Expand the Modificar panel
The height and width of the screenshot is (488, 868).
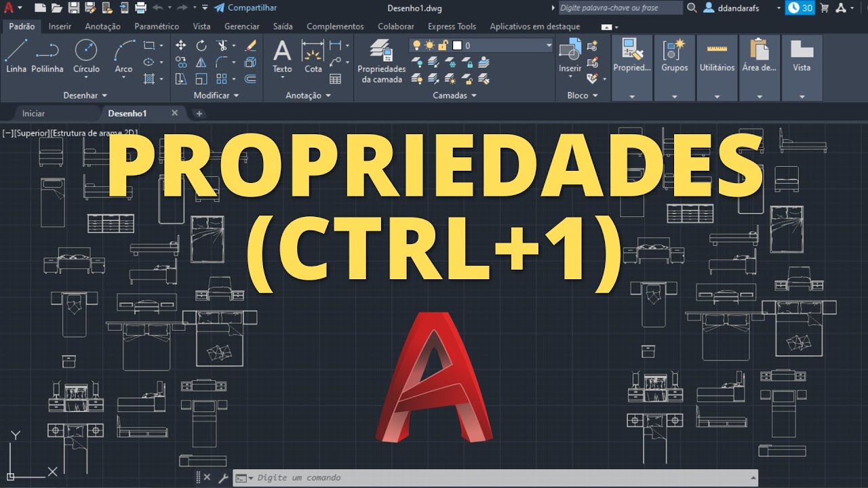coord(216,96)
